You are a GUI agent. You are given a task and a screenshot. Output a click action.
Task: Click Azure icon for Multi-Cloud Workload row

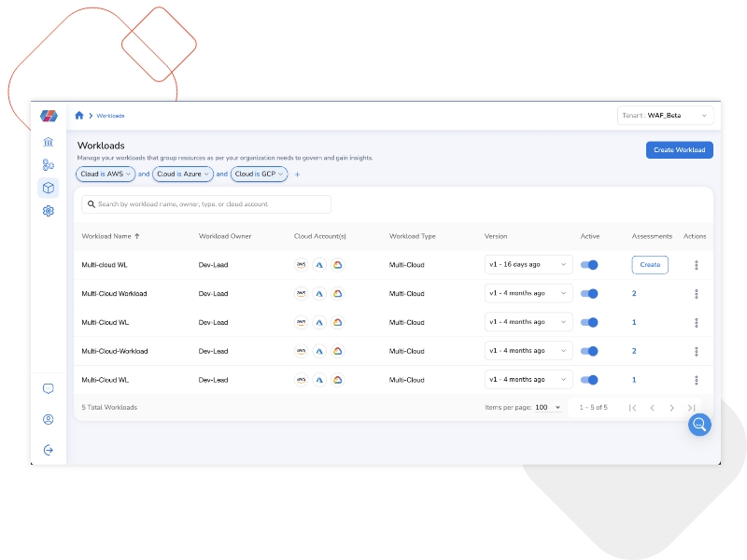[319, 294]
